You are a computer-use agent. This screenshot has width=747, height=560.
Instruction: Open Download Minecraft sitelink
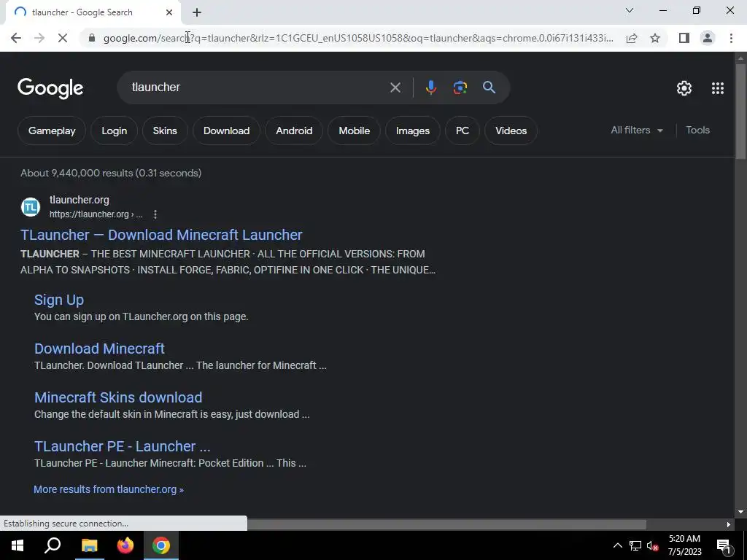point(99,349)
